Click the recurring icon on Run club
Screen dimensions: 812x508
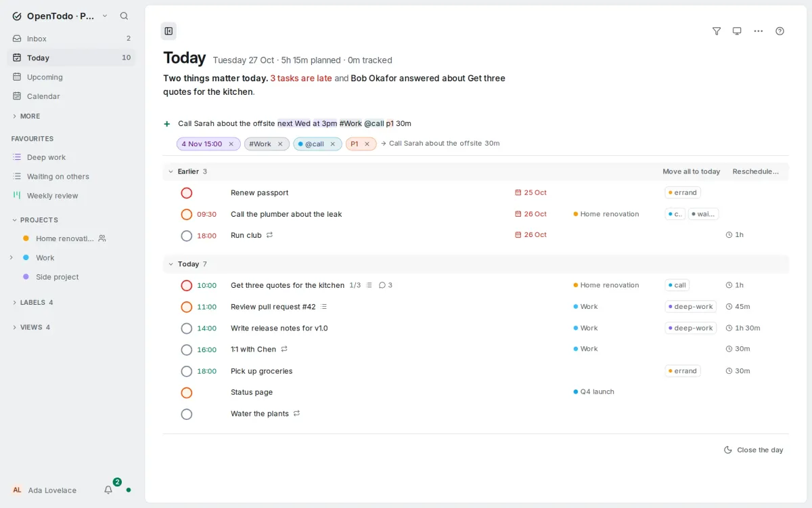(269, 235)
